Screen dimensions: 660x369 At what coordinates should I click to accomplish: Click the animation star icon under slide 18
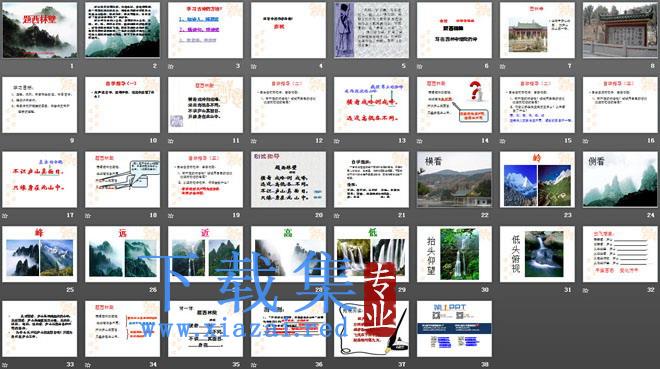(88, 215)
